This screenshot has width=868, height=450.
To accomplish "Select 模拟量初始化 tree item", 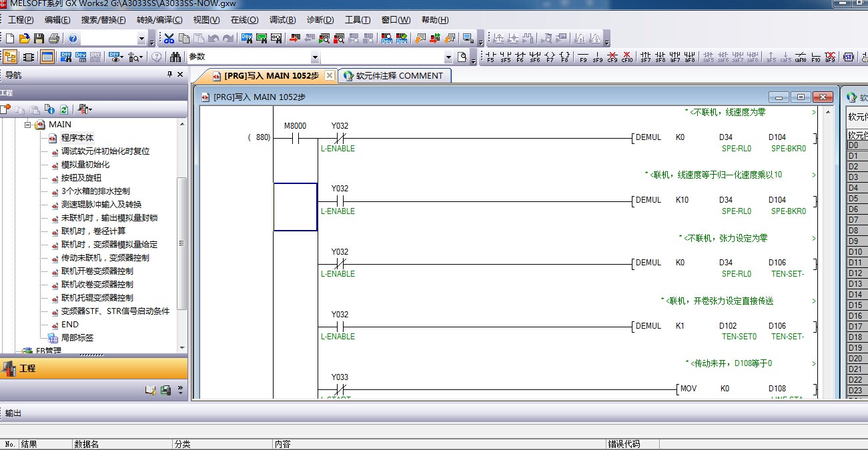I will pyautogui.click(x=85, y=165).
